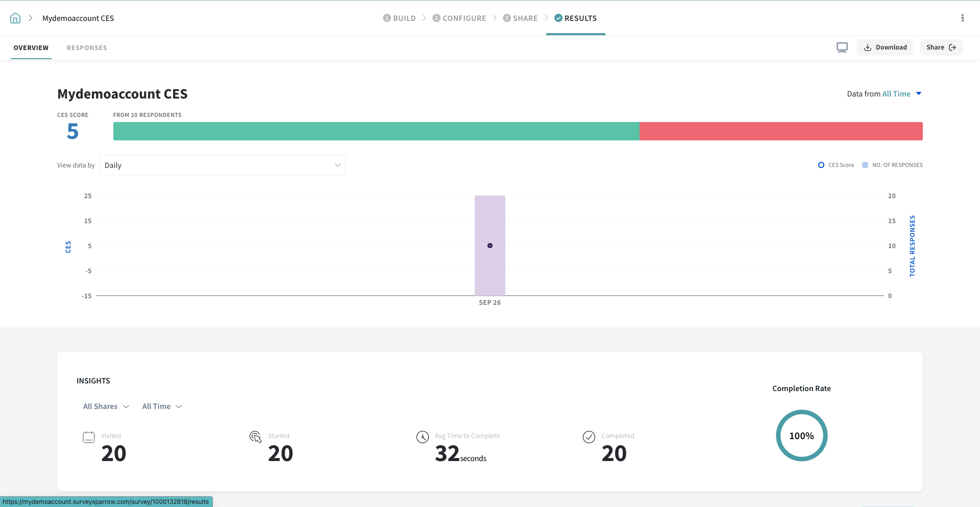Click the presentation mode monitor icon

click(842, 47)
